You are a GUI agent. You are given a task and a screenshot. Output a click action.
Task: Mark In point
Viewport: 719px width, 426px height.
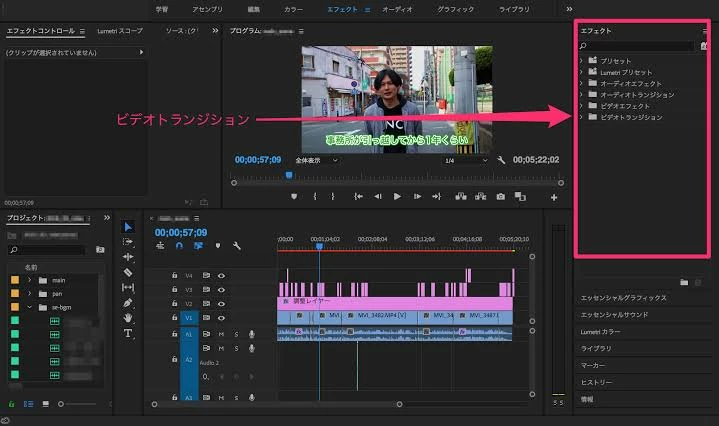point(315,197)
